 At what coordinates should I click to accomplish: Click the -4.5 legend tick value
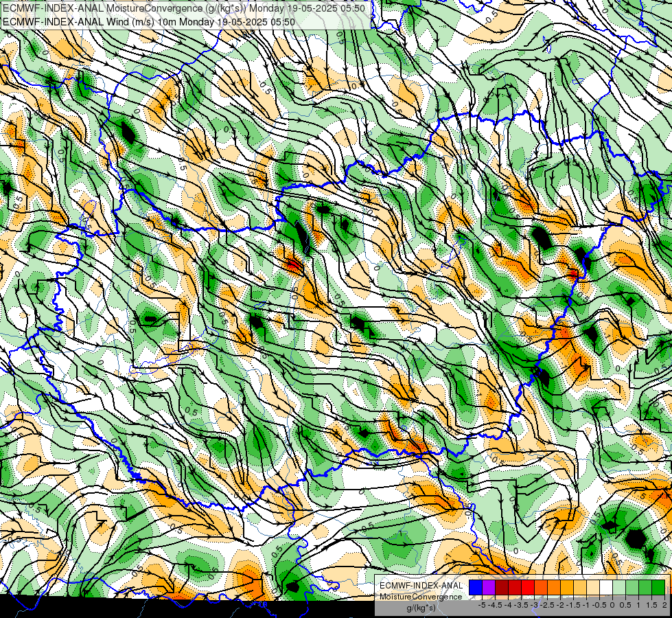(496, 605)
